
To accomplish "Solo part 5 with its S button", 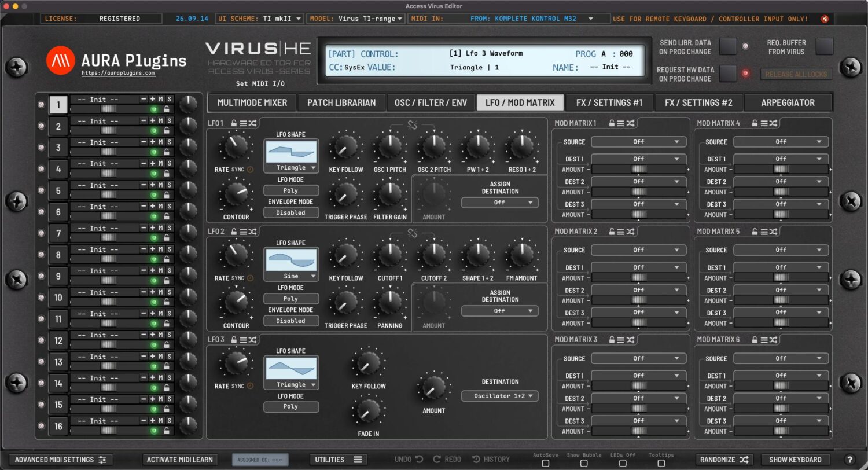I will 170,185.
